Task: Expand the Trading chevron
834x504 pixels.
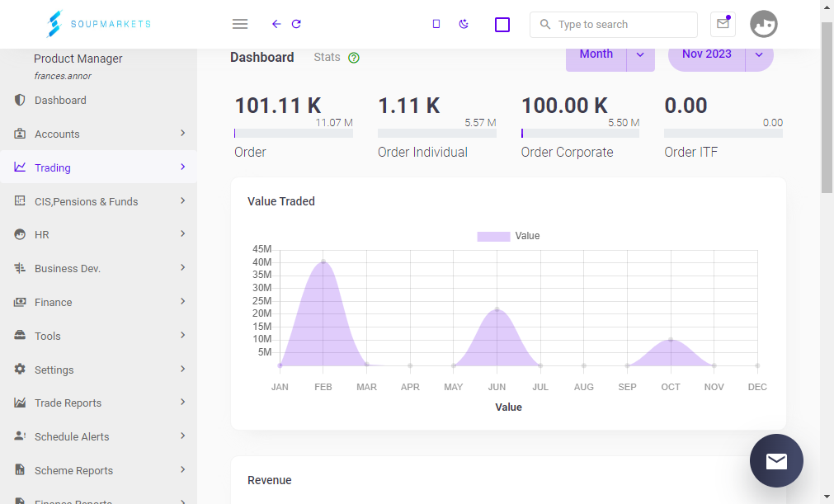Action: pos(182,167)
